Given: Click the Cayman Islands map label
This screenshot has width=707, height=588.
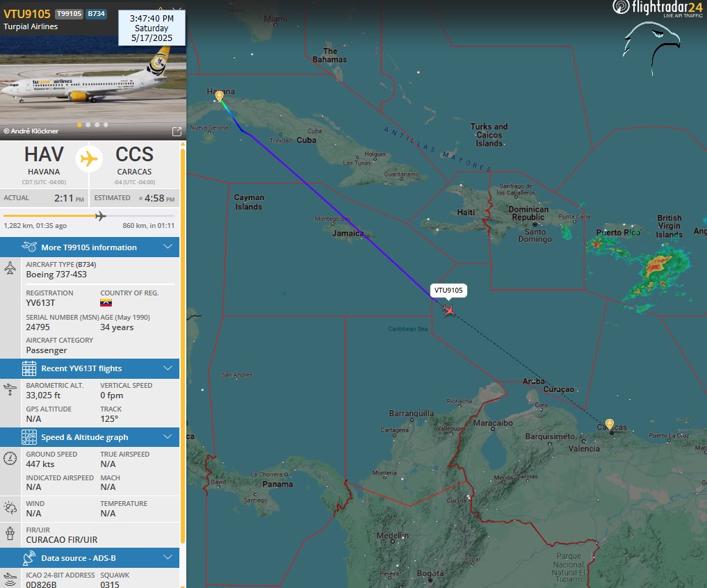Looking at the screenshot, I should (x=249, y=202).
